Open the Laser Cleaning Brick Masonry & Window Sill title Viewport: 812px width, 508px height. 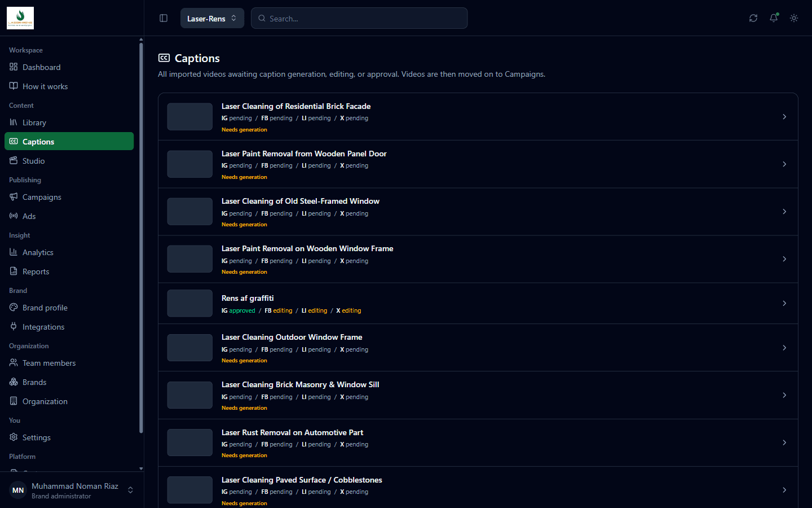pyautogui.click(x=301, y=384)
